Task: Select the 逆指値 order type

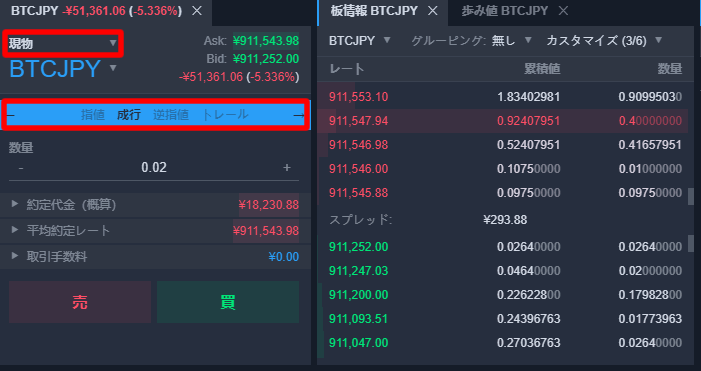Action: 171,115
